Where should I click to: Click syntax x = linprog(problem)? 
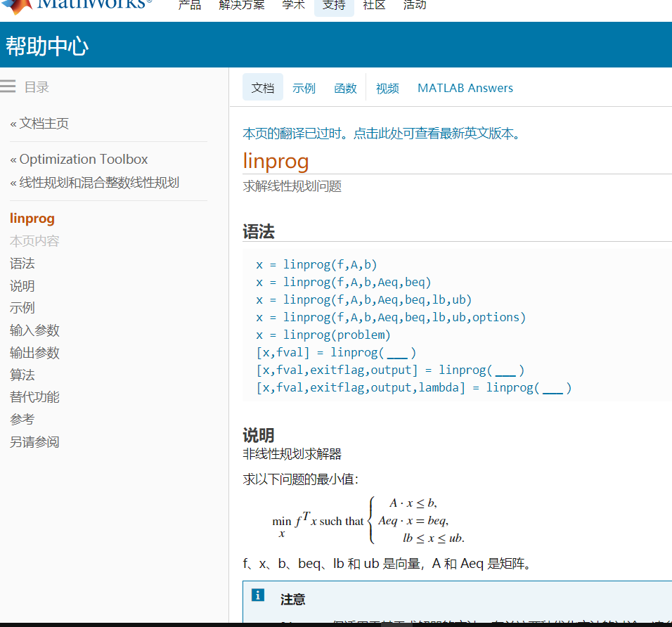pos(323,335)
